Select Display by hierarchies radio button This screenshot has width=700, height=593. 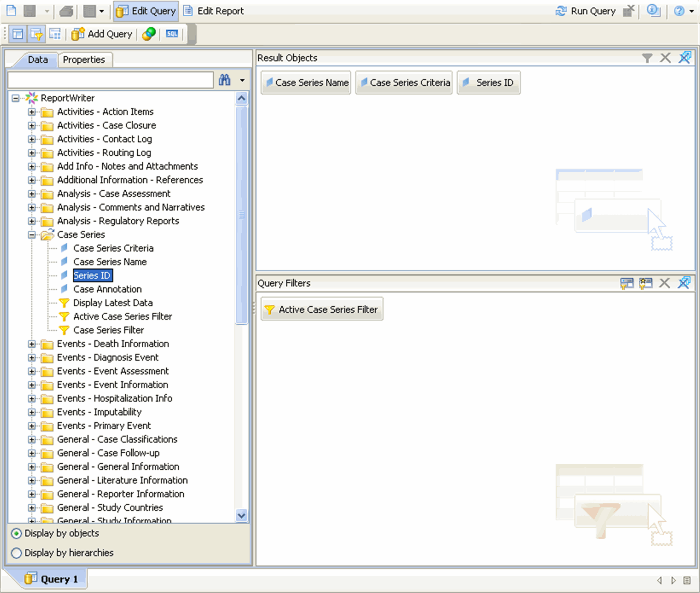[16, 553]
